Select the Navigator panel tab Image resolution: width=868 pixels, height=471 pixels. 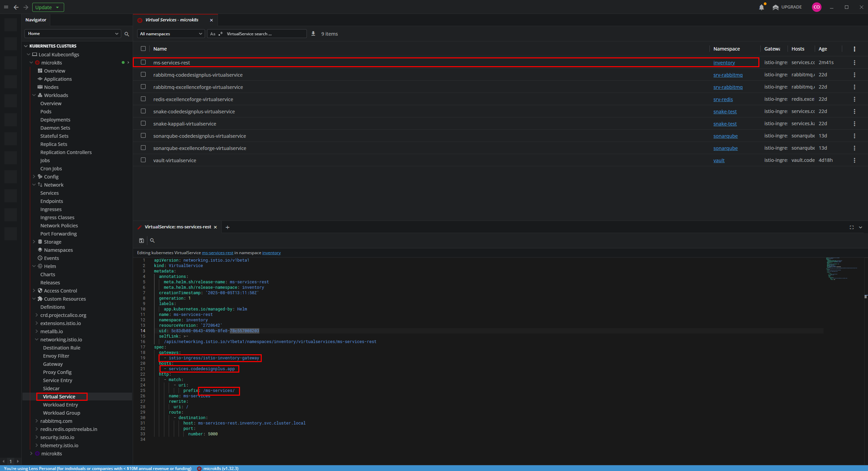pyautogui.click(x=36, y=20)
